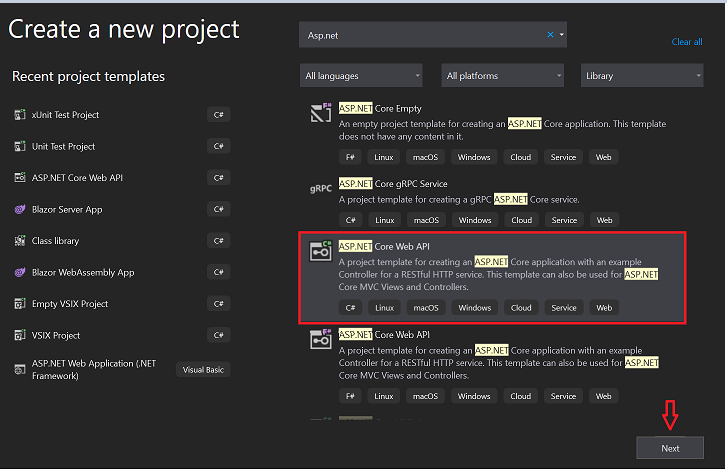Click the Blazor Server App icon
This screenshot has height=472, width=727.
coord(19,209)
